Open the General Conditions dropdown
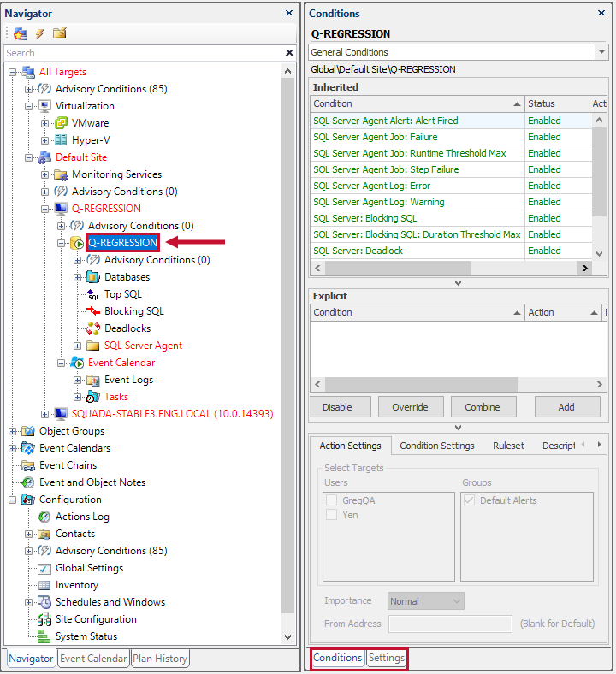This screenshot has width=616, height=674. click(601, 52)
